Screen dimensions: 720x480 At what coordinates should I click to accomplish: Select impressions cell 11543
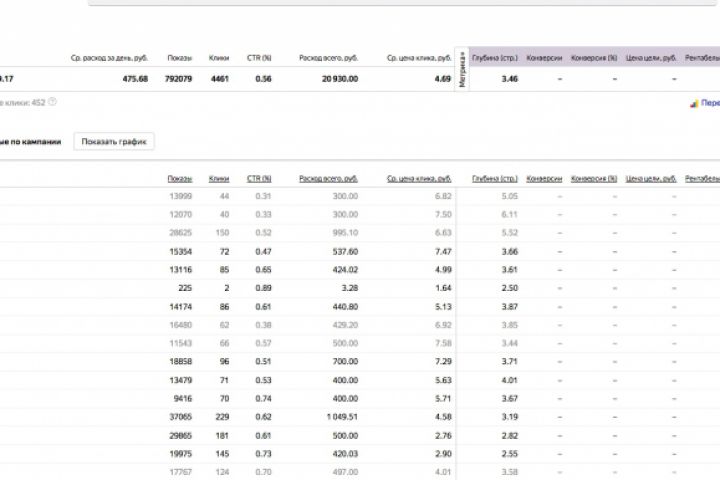tap(180, 343)
